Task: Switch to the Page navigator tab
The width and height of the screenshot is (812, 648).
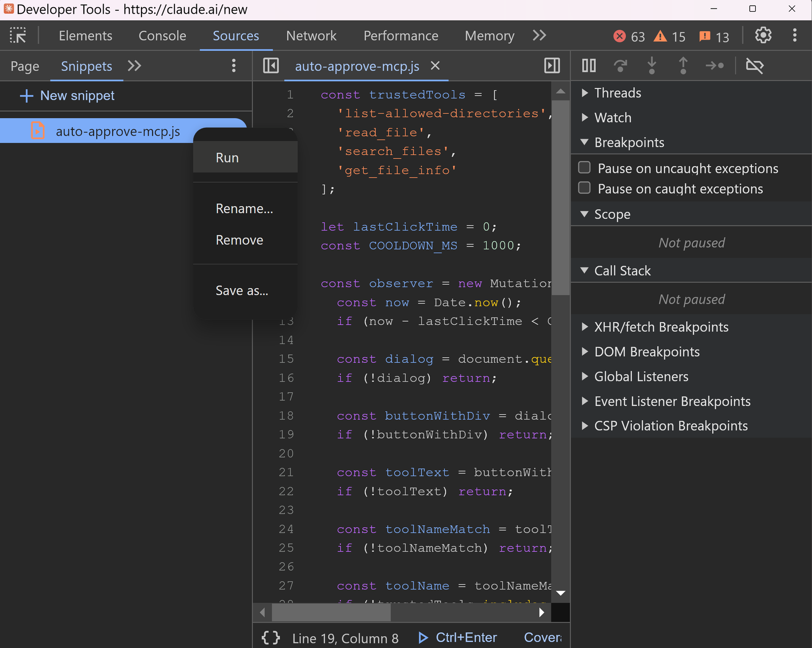Action: coord(25,66)
